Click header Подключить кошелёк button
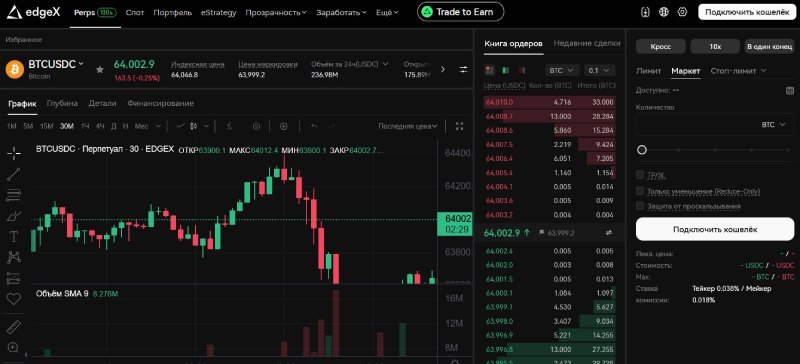The width and height of the screenshot is (800, 364). tap(747, 12)
